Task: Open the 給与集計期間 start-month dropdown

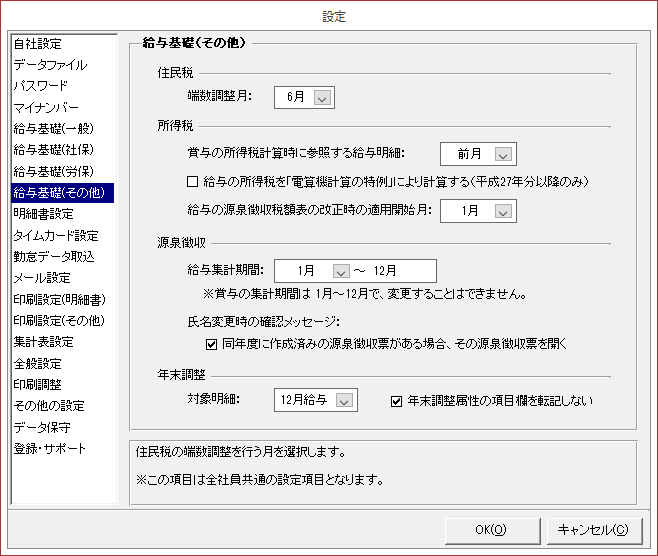Action: click(341, 271)
